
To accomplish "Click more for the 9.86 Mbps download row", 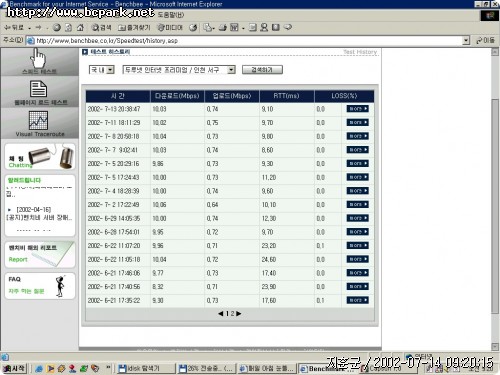I will [x=357, y=163].
